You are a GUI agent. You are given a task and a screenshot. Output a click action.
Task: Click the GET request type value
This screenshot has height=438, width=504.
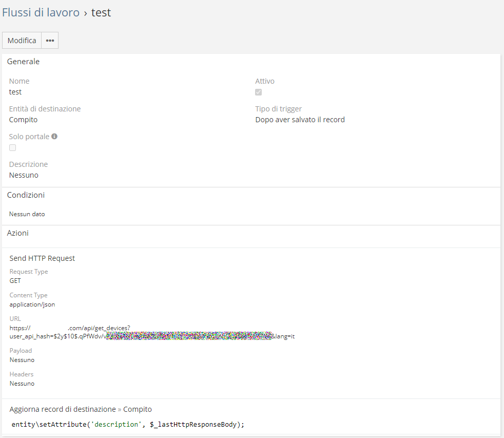(15, 281)
